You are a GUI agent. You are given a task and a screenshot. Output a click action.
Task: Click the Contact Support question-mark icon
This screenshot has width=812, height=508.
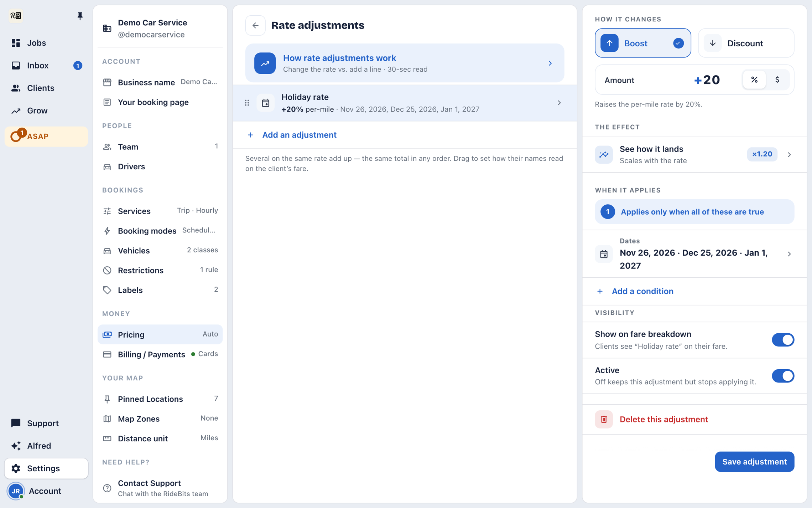tap(107, 488)
